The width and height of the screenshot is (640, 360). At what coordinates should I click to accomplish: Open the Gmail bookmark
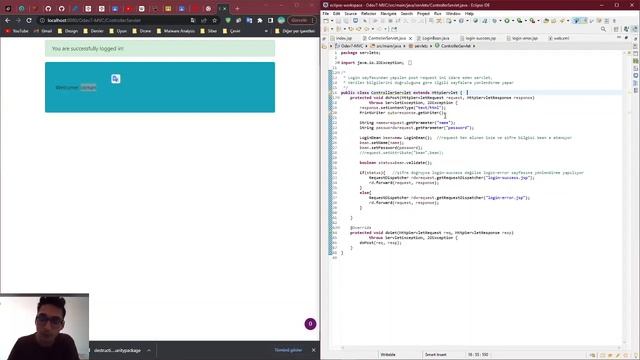click(x=43, y=31)
